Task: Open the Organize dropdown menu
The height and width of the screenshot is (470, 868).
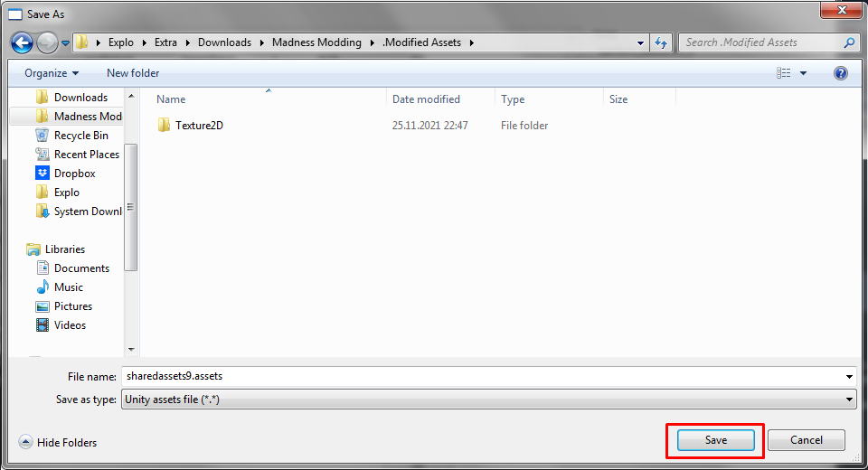Action: (x=52, y=73)
